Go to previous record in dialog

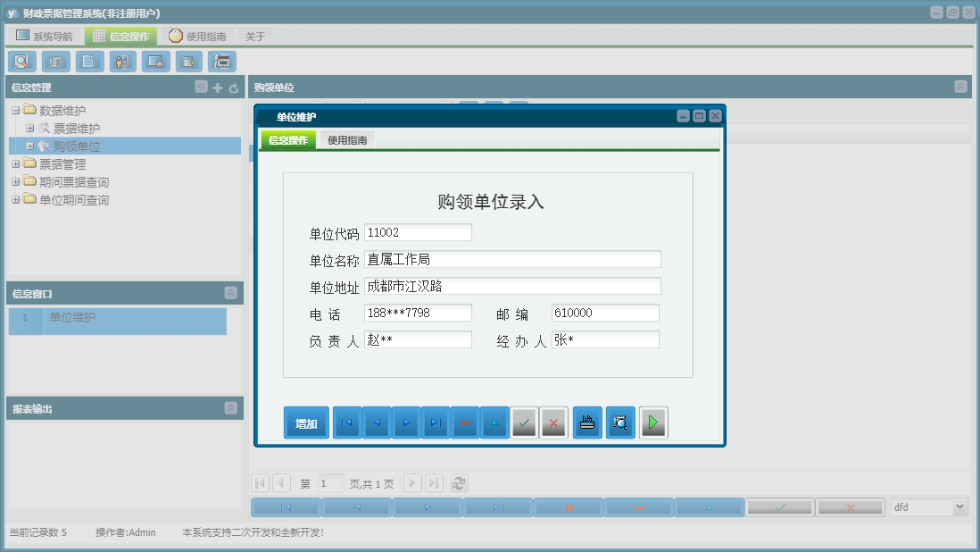coord(377,423)
